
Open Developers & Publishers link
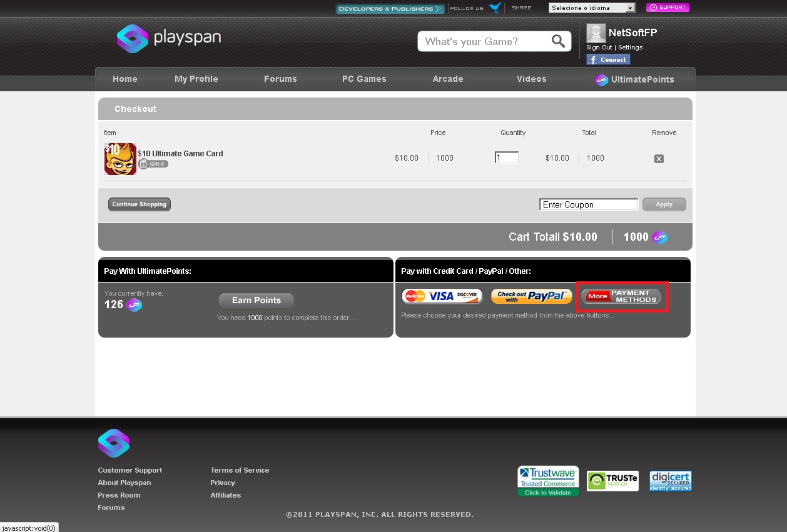click(390, 9)
